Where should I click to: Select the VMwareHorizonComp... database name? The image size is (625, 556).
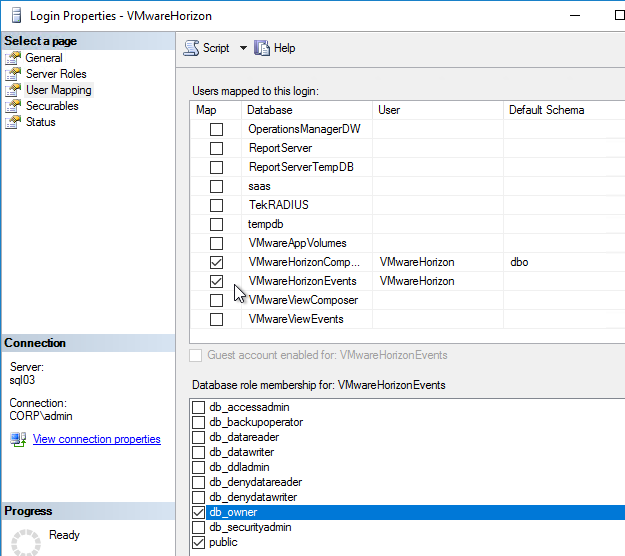pos(304,262)
